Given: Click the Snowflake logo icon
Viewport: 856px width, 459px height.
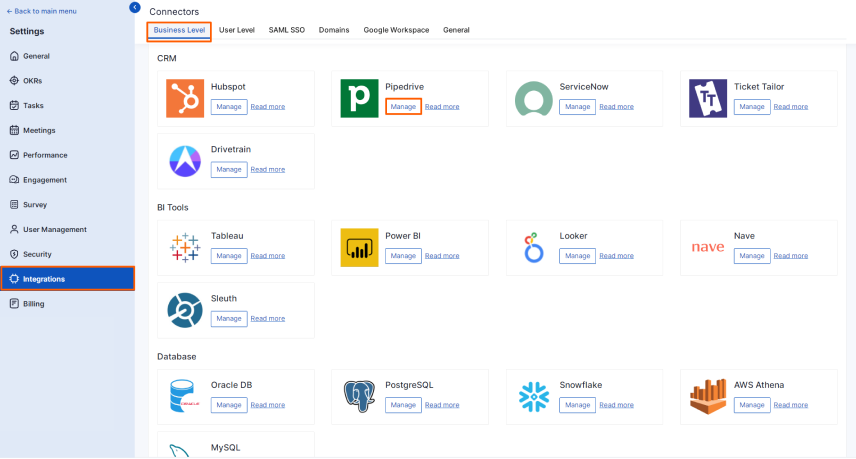Looking at the screenshot, I should (x=534, y=396).
